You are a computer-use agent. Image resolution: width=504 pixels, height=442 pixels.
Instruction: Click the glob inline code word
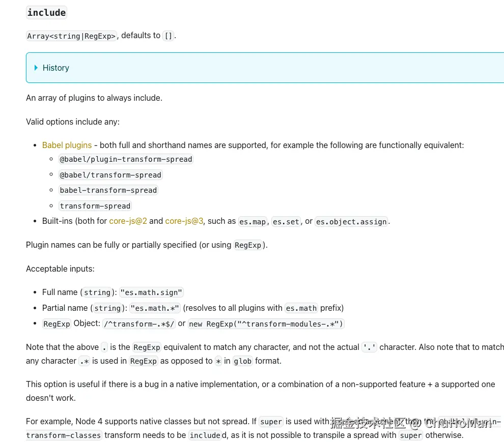[x=242, y=361]
